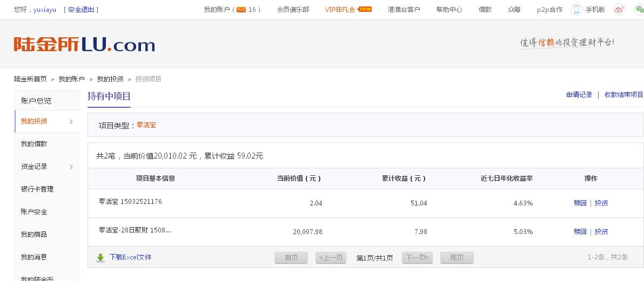The height and width of the screenshot is (281, 644).
Task: Click the <上一页 pagination button
Action: click(331, 258)
